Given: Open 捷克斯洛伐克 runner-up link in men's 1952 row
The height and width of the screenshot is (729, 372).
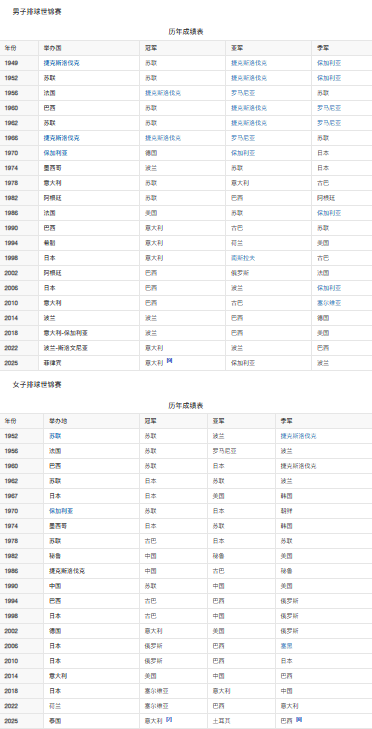Looking at the screenshot, I should tap(249, 78).
